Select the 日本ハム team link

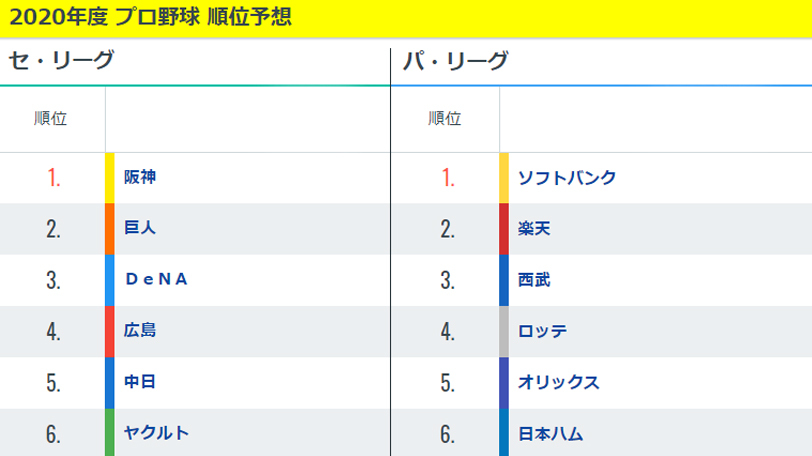(551, 434)
